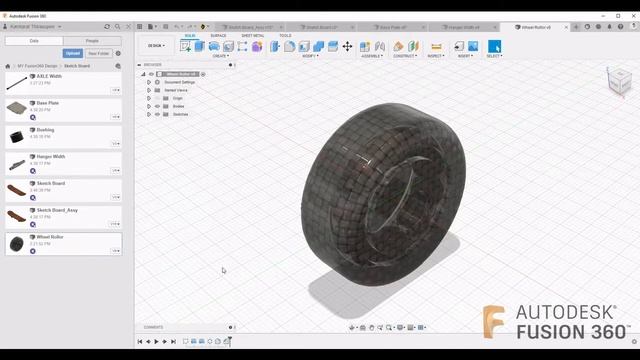Click the Measure inspect icon

click(x=436, y=46)
